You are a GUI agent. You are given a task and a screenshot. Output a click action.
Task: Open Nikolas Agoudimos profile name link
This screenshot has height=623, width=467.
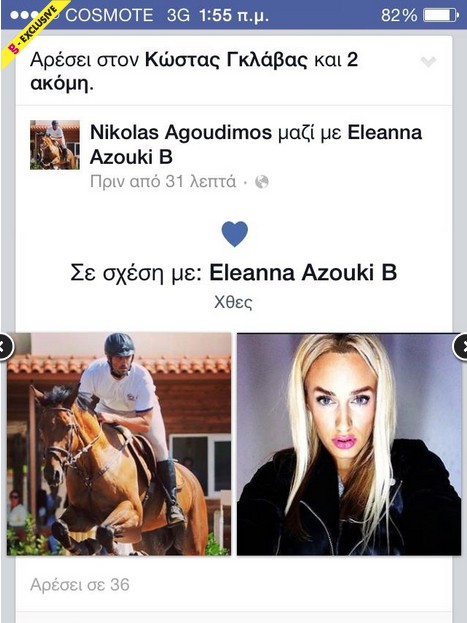point(181,132)
